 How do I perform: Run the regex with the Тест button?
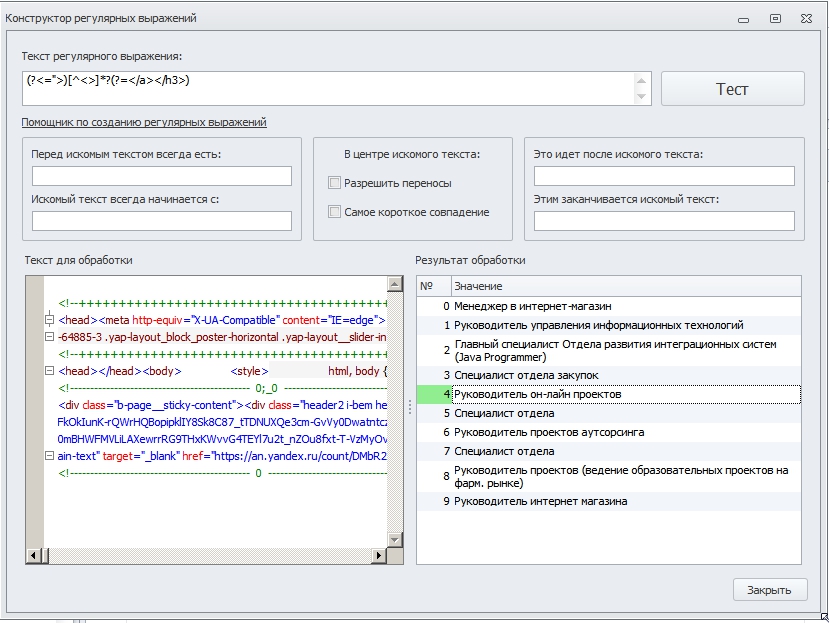tap(732, 89)
